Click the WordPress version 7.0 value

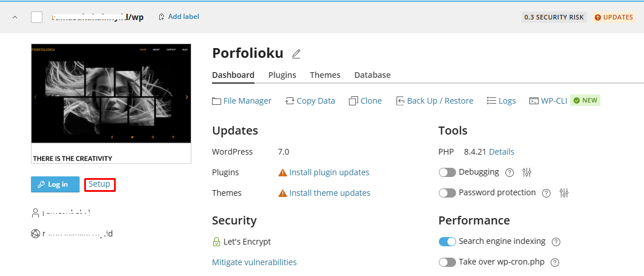point(284,152)
